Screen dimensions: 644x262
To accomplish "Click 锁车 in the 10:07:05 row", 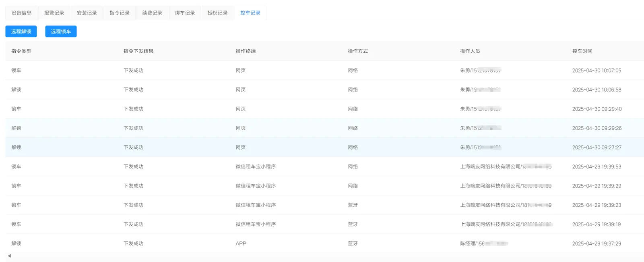I will [16, 71].
